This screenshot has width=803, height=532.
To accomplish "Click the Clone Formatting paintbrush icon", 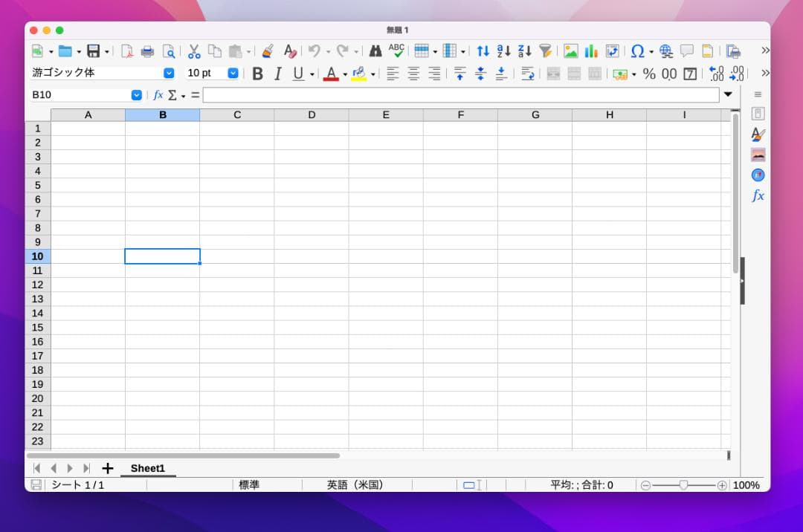I will click(268, 51).
